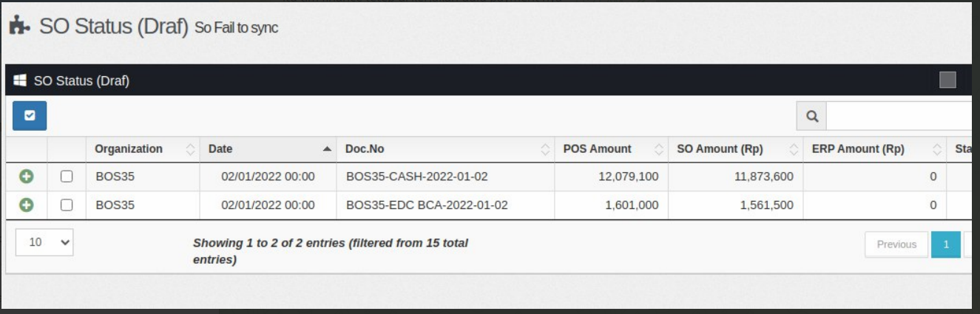Click the BOS35-CASH-2022-01-02 document number cell
The image size is (980, 314).
(417, 177)
